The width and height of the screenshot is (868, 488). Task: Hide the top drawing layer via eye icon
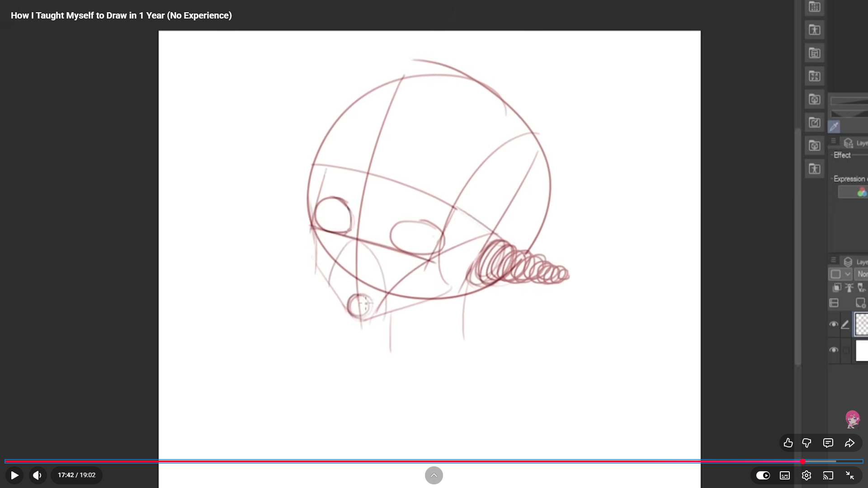click(834, 324)
